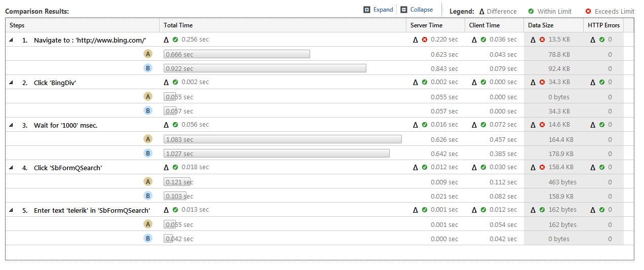Screen dimensions: 644x270
Task: Click red exceeds-limit icon beside 0.220 sec
Action: [x=425, y=40]
